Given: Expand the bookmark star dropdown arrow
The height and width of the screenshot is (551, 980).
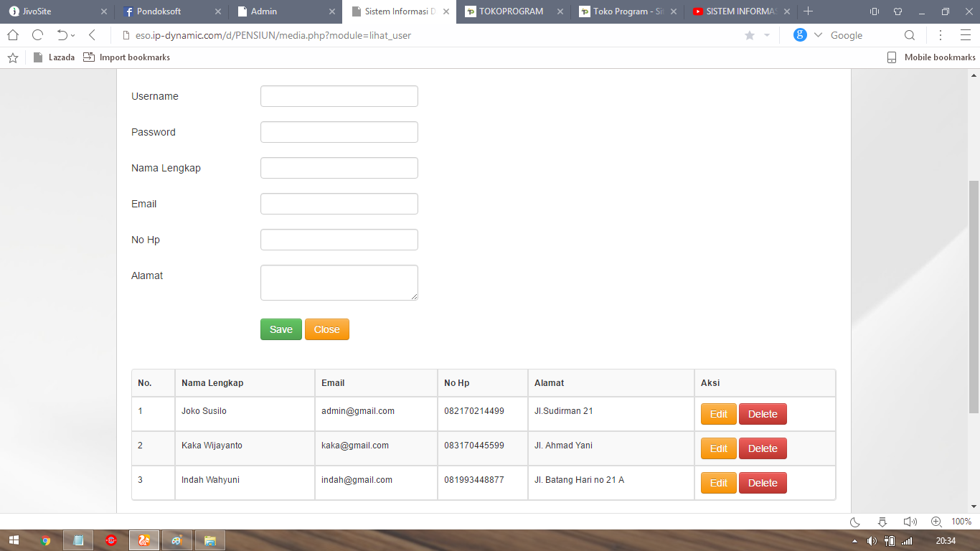Looking at the screenshot, I should click(x=767, y=35).
